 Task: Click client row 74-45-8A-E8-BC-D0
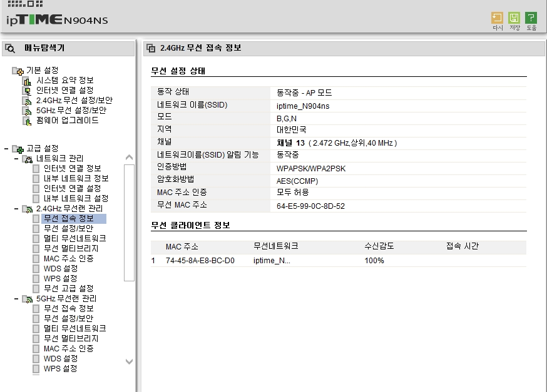point(339,261)
